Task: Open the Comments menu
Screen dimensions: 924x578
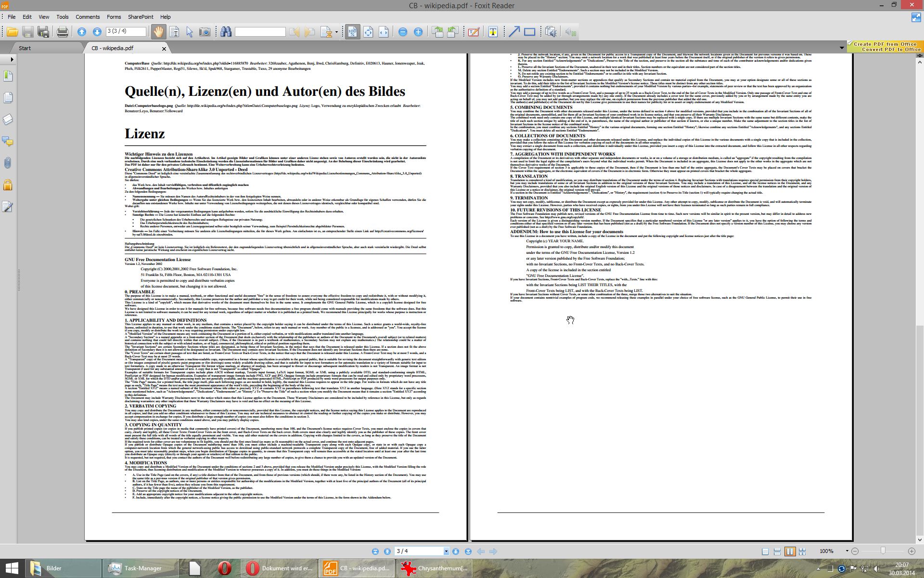Action: pyautogui.click(x=88, y=17)
